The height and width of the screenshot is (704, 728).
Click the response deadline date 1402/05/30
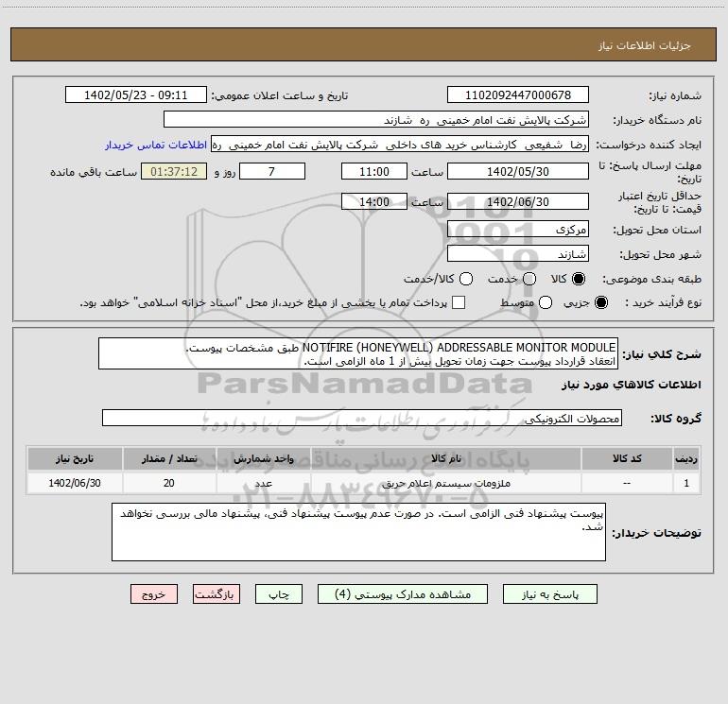[x=518, y=172]
